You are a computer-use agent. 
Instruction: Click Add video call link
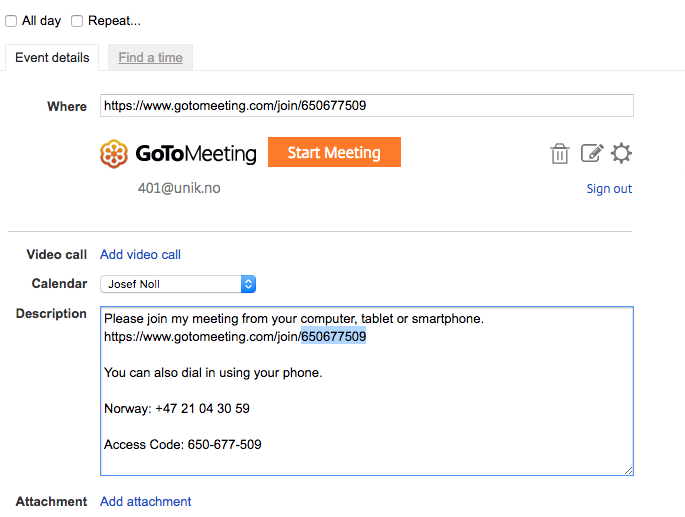(x=140, y=254)
